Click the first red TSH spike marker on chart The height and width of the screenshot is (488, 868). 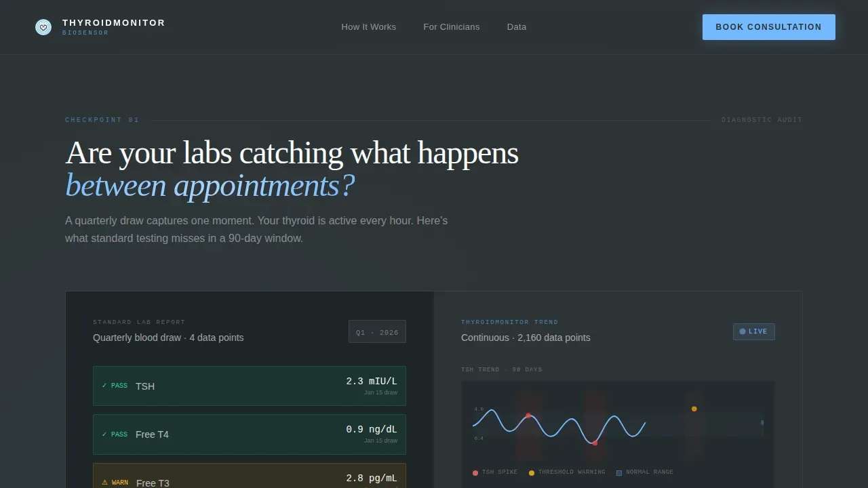click(528, 415)
